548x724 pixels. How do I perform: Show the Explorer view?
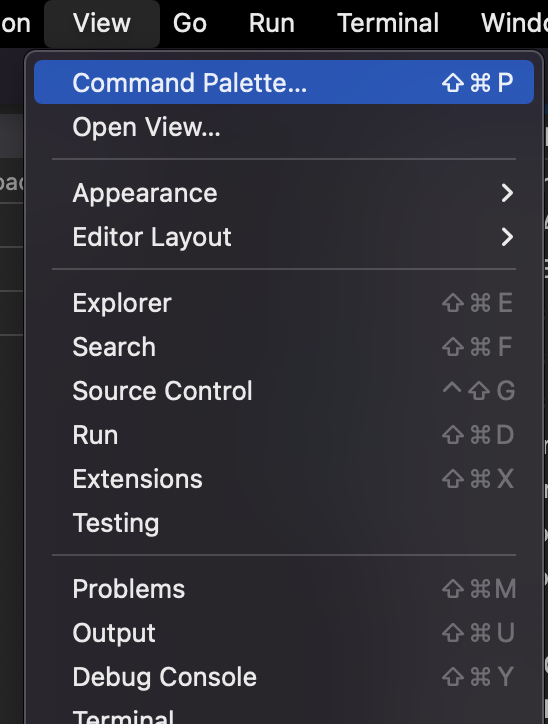[283, 303]
